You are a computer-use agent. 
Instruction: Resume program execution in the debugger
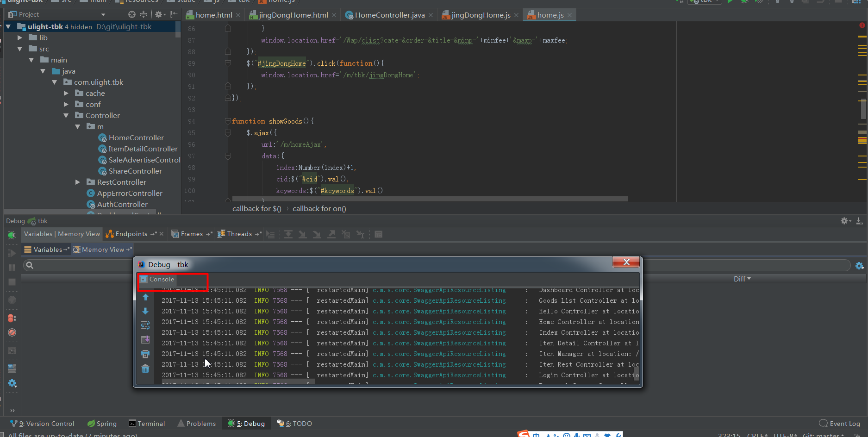pos(12,253)
